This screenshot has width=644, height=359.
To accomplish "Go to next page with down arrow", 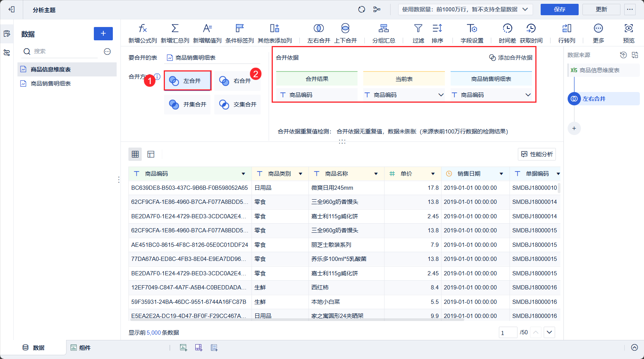I will click(x=549, y=332).
